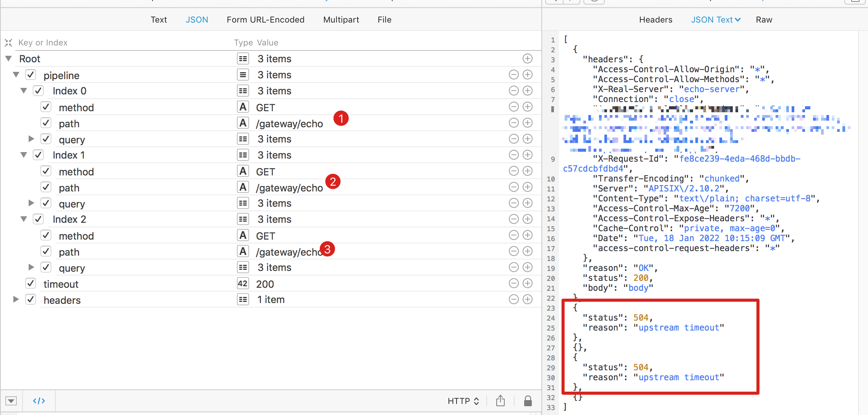Click the lock icon in bottom bar
The height and width of the screenshot is (415, 868).
528,400
